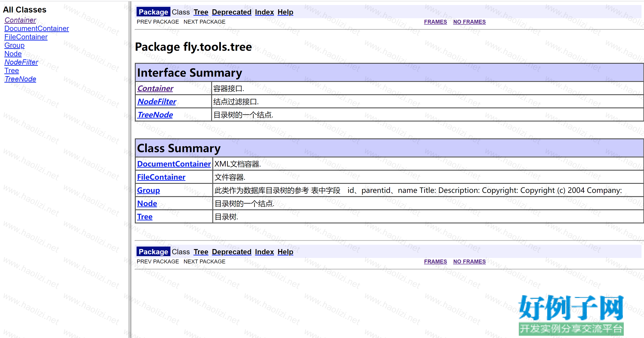Click TreeNode in All Classes frame

[x=20, y=79]
